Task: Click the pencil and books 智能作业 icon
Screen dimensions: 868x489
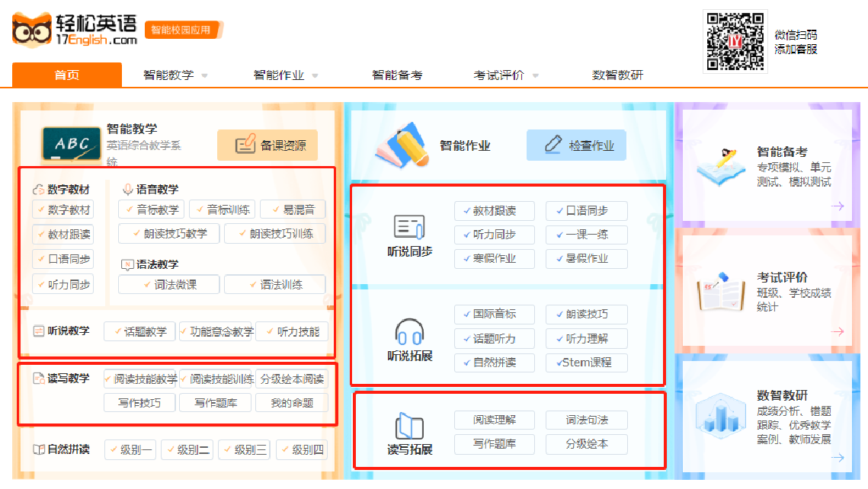Action: click(x=402, y=145)
